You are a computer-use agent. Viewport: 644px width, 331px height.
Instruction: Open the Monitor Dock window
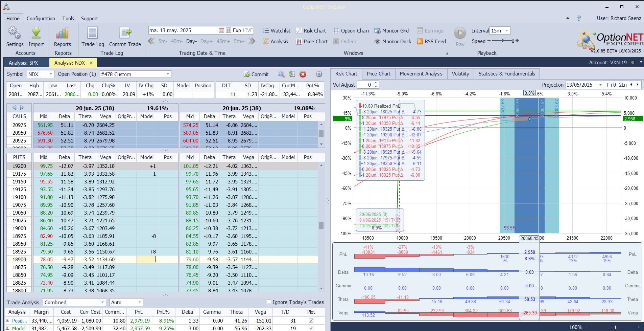(x=393, y=41)
